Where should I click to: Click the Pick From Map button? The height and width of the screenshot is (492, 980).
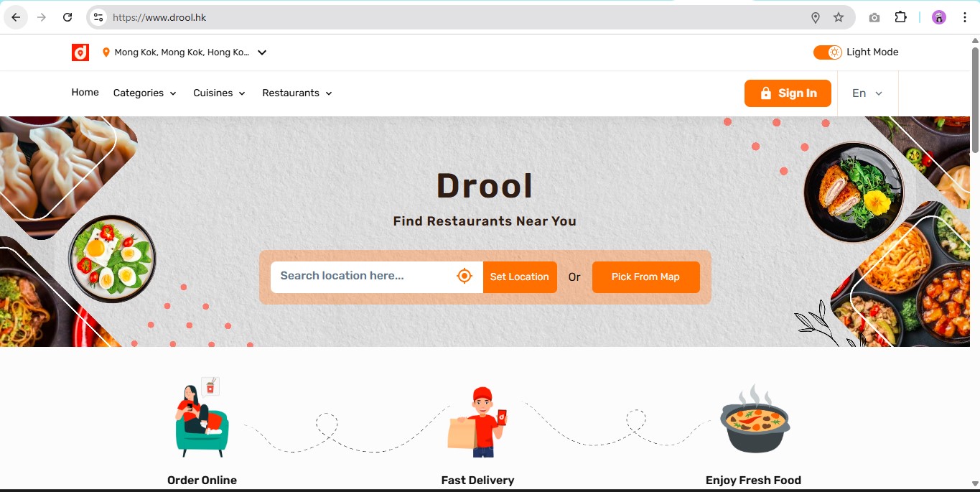645,277
